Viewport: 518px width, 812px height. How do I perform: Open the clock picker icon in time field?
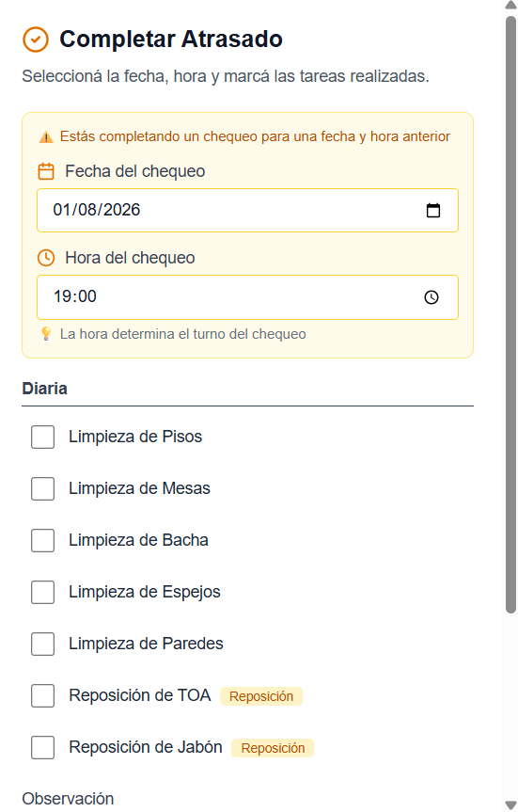[432, 297]
